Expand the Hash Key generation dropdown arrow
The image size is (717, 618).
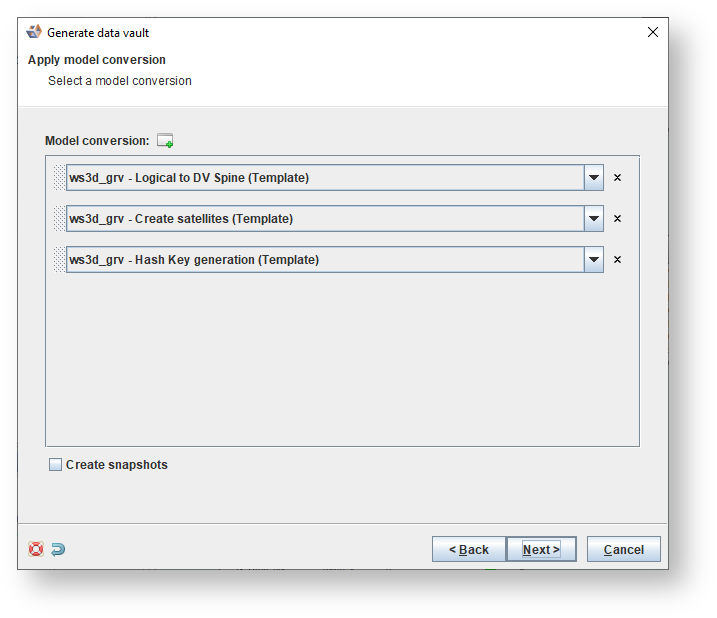[594, 260]
